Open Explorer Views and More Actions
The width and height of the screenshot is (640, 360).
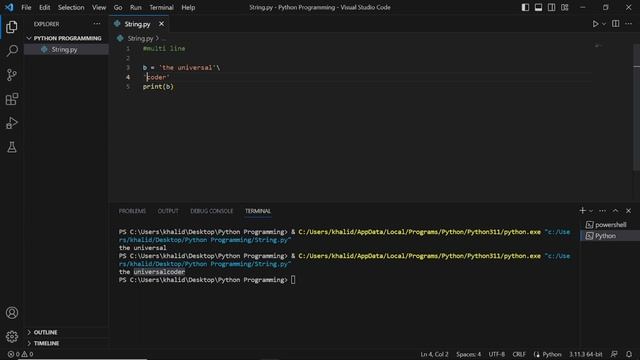click(97, 24)
